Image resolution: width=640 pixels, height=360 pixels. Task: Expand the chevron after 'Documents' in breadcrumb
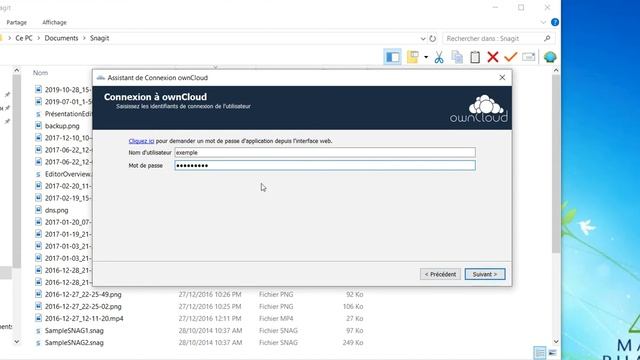coord(84,38)
